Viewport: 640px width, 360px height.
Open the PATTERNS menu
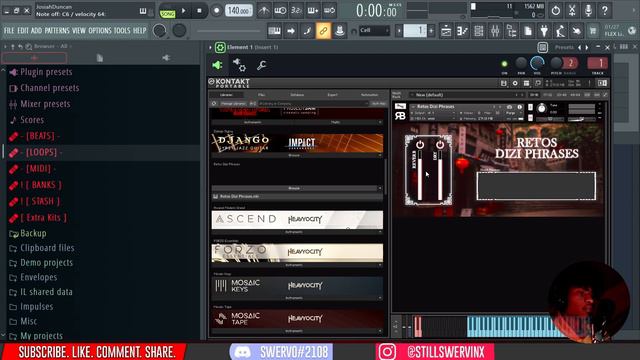click(x=57, y=31)
